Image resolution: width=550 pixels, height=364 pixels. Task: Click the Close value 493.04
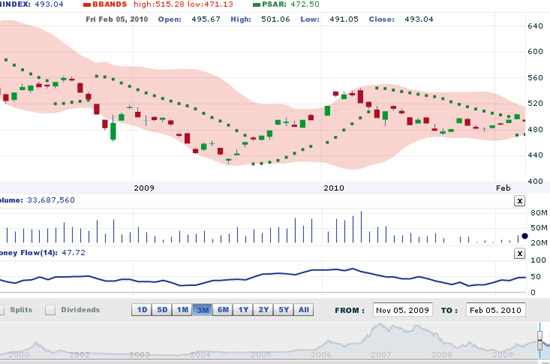pos(419,19)
